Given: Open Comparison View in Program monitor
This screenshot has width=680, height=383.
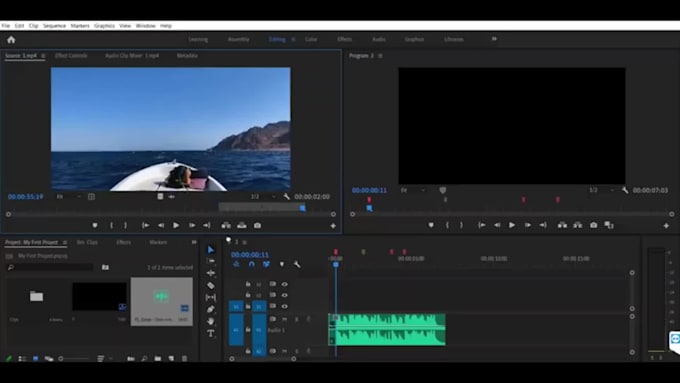Looking at the screenshot, I should (x=609, y=225).
